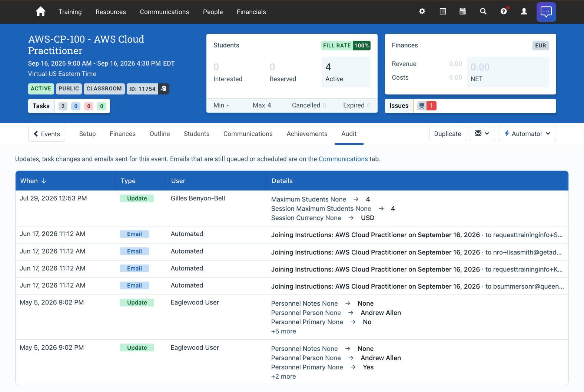Click the Active students count tile
Viewport: 584px width, 392px height.
pos(346,72)
